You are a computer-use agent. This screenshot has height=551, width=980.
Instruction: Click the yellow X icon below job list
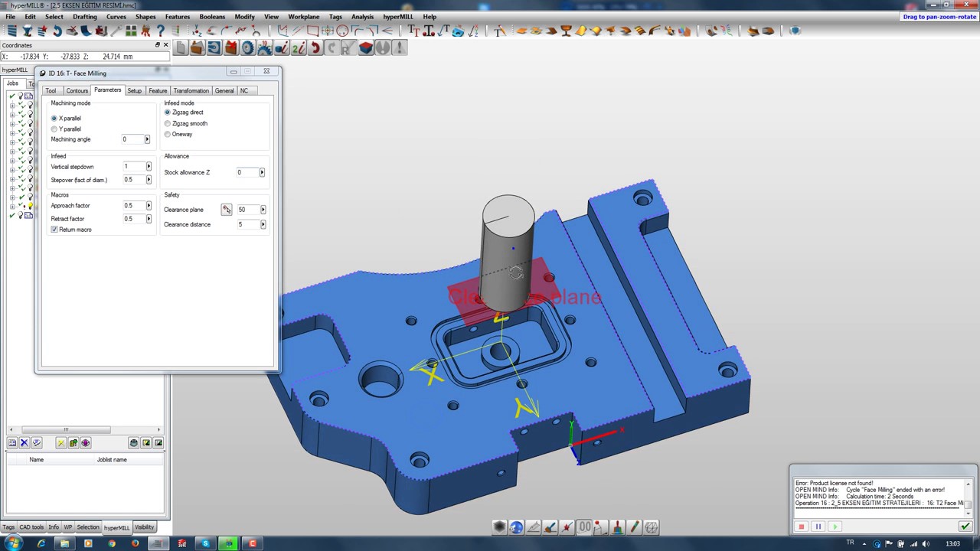click(61, 442)
